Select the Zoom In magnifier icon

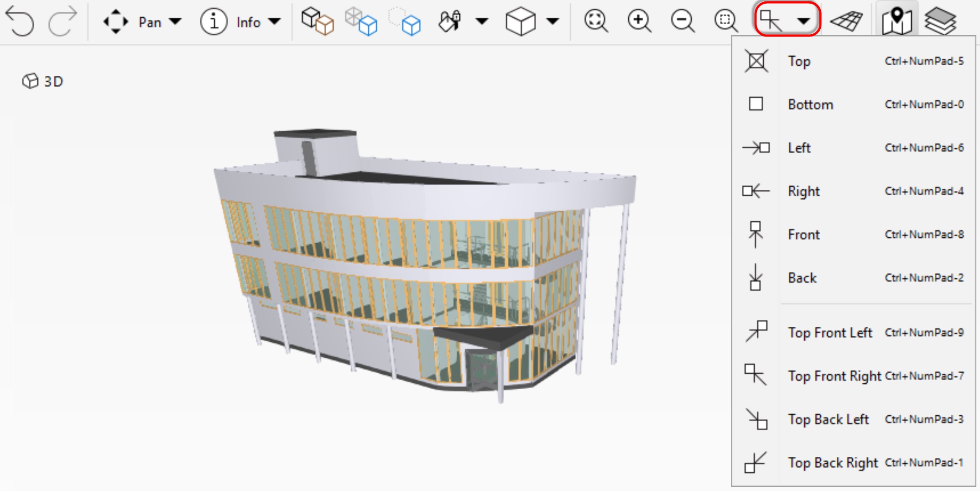click(x=639, y=21)
